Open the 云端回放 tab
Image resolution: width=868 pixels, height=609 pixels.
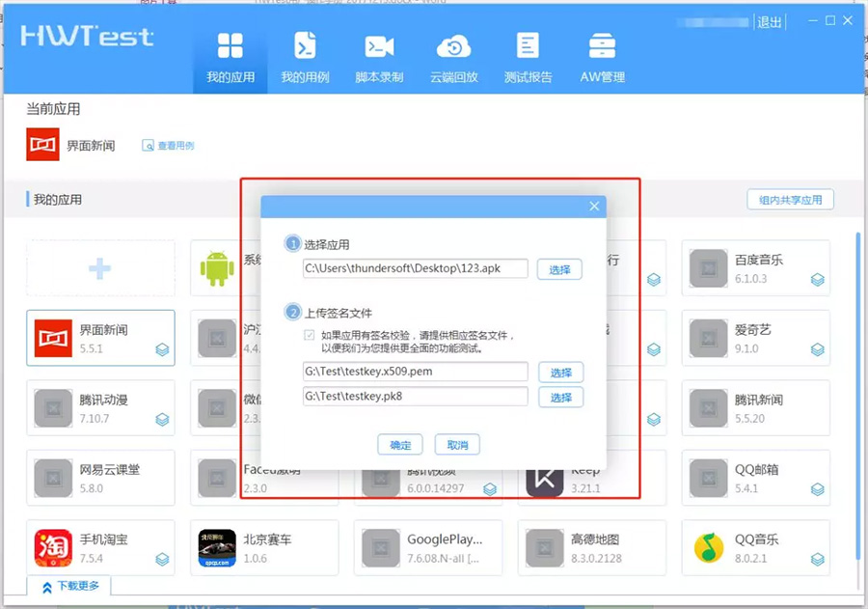pos(454,58)
